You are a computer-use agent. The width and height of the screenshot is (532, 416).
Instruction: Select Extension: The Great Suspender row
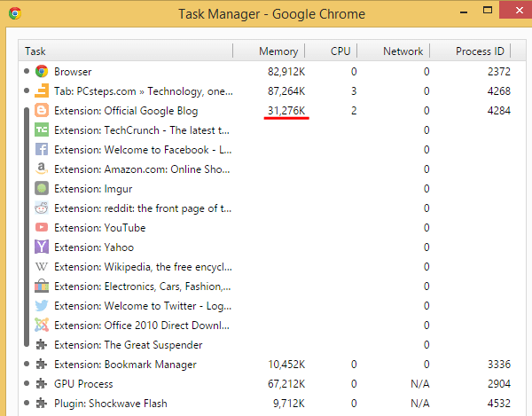click(271, 345)
